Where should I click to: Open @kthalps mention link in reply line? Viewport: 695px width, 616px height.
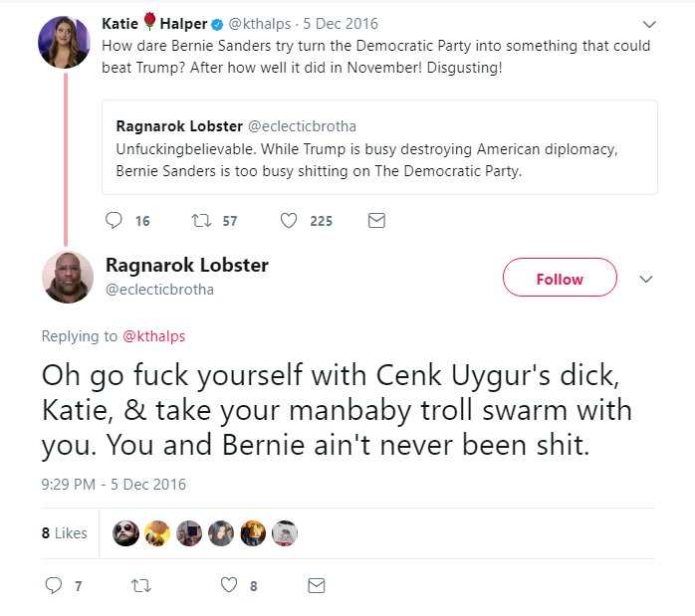point(153,336)
